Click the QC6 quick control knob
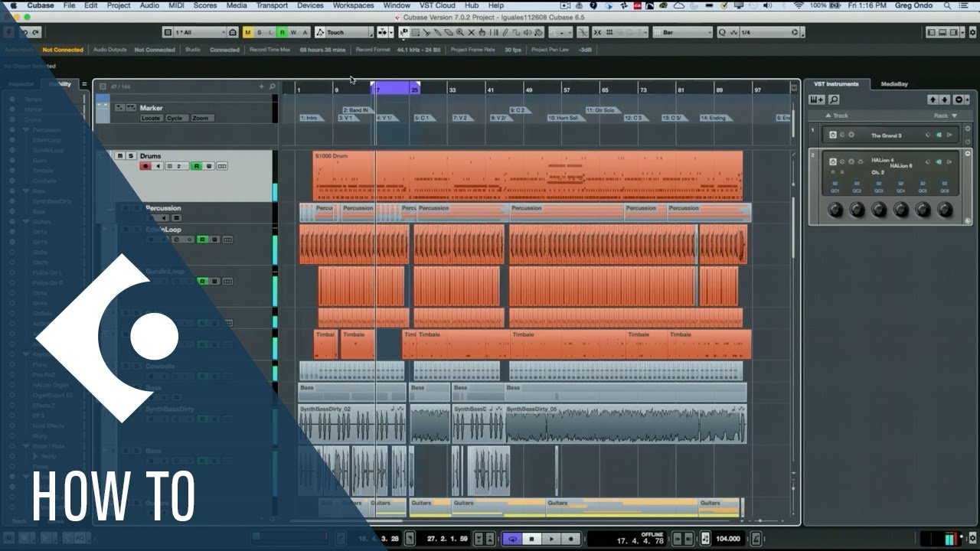This screenshot has width=980, height=551. coord(945,209)
